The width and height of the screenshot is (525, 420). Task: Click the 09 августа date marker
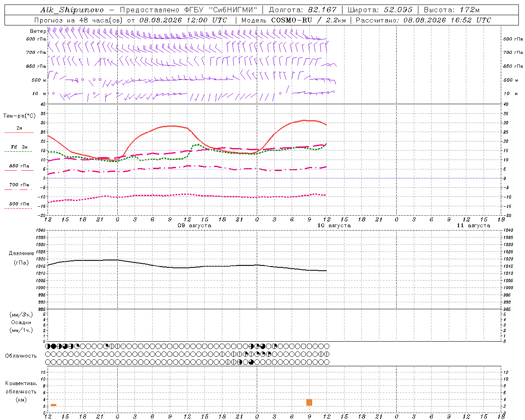pos(194,226)
